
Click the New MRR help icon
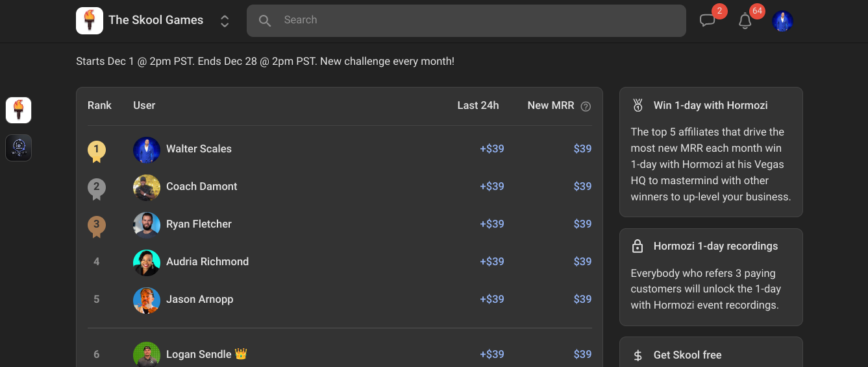point(586,106)
